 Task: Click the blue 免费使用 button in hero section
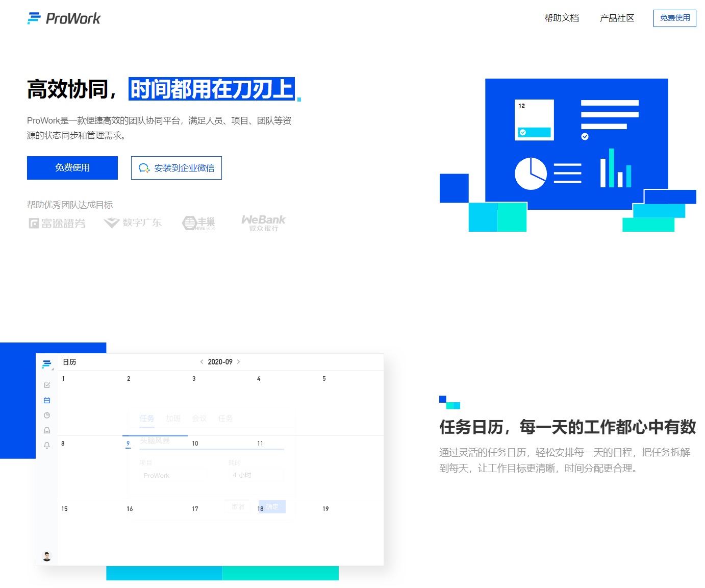click(71, 167)
